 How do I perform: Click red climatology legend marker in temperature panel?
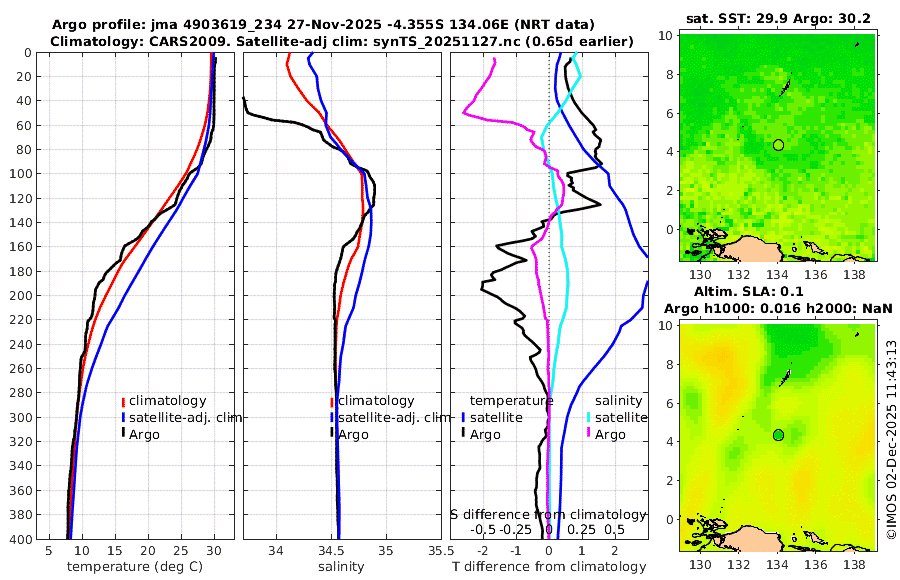[123, 401]
